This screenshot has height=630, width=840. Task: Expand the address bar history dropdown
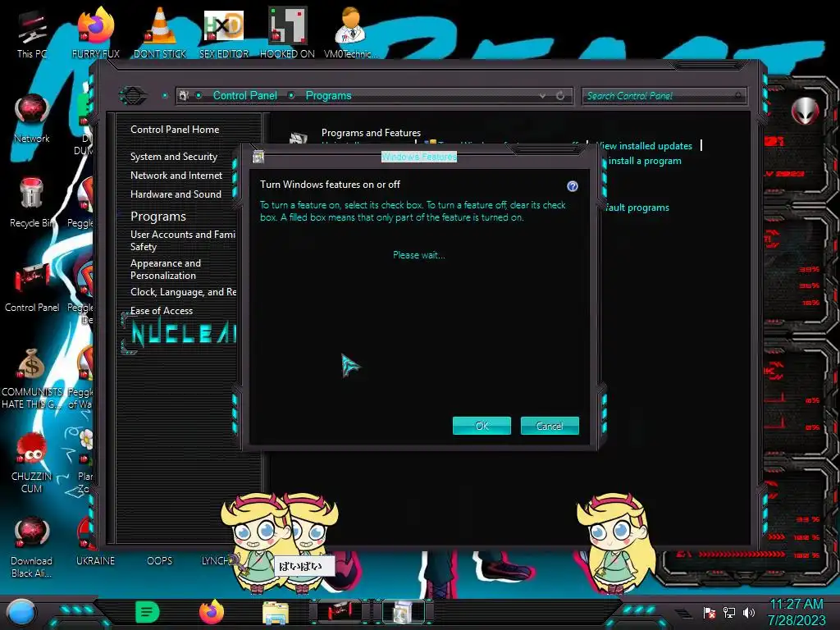(x=543, y=95)
